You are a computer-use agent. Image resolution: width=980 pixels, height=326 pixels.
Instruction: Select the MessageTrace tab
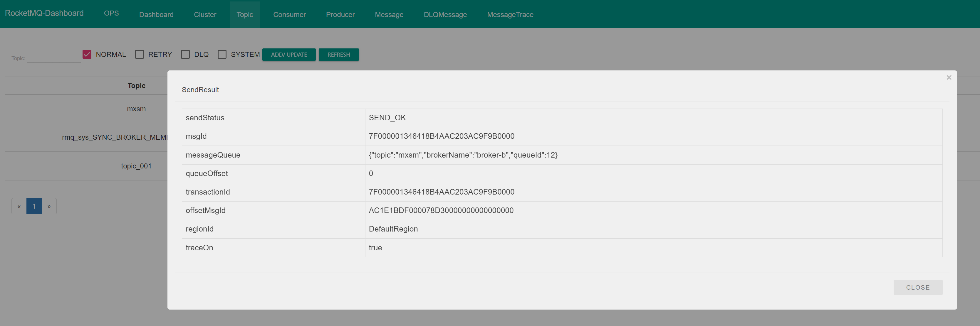[x=510, y=14]
